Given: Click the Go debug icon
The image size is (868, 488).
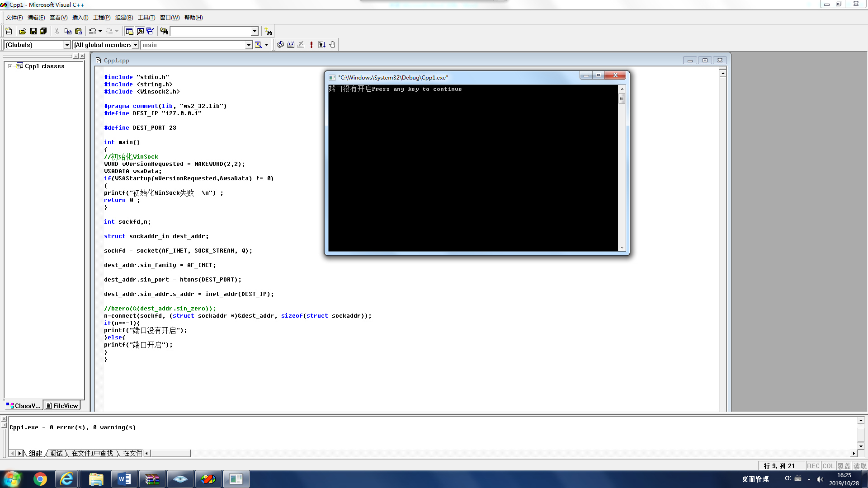Looking at the screenshot, I should click(x=322, y=45).
